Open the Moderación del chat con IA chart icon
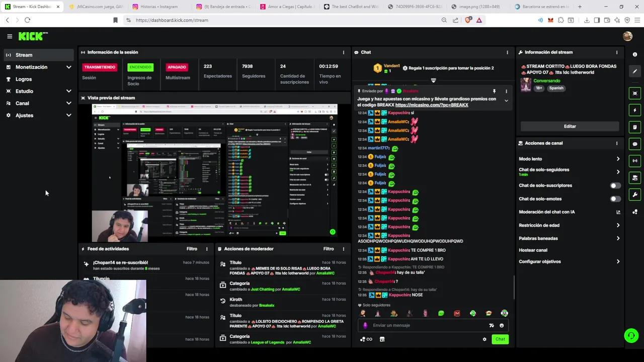The width and height of the screenshot is (644, 362). 618,212
